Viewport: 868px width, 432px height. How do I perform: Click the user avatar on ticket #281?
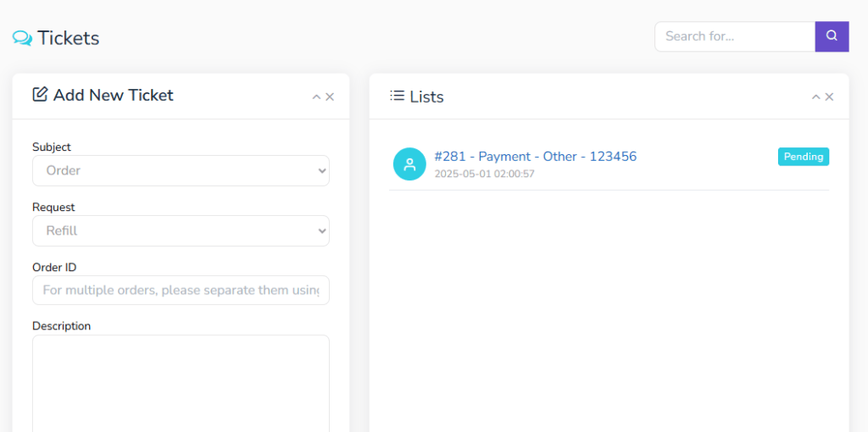409,163
